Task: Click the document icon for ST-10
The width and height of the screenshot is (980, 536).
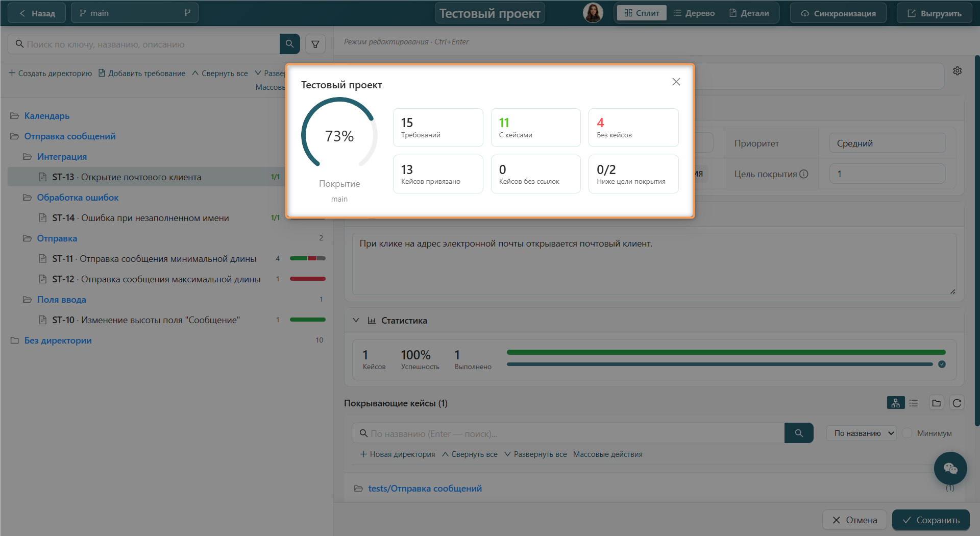Action: (43, 320)
